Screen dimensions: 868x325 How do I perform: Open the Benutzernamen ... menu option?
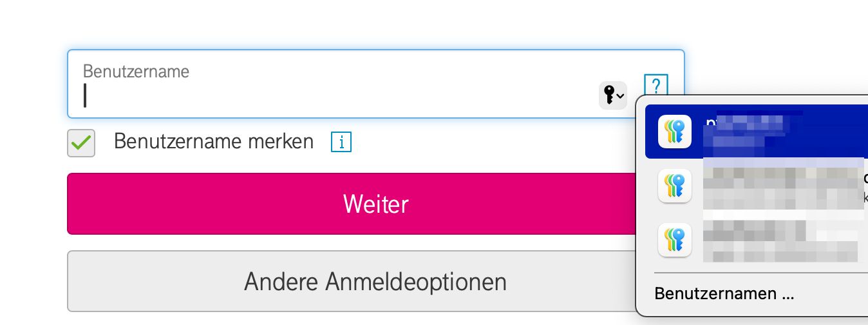[724, 294]
